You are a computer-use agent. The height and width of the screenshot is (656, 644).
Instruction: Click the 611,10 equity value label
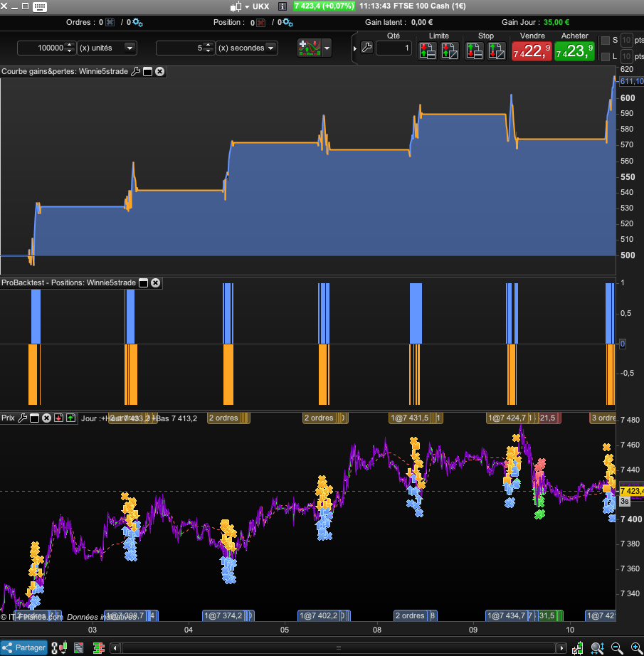(631, 82)
